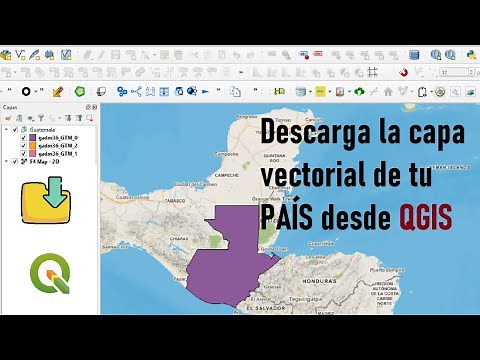Viewport: 480px width, 360px height.
Task: Open dropdown arrow beside the black ring icon
Action: click(35, 91)
